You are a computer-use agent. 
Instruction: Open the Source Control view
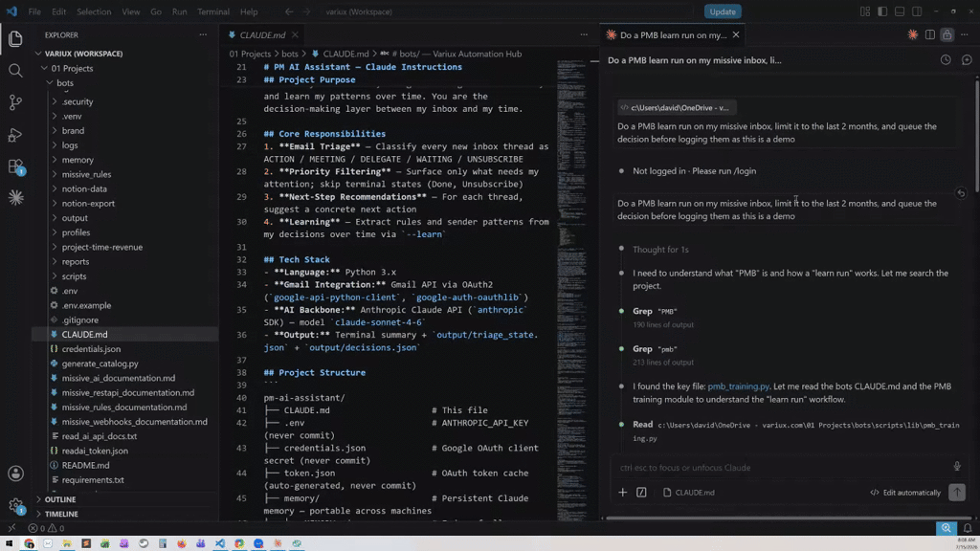coord(15,102)
